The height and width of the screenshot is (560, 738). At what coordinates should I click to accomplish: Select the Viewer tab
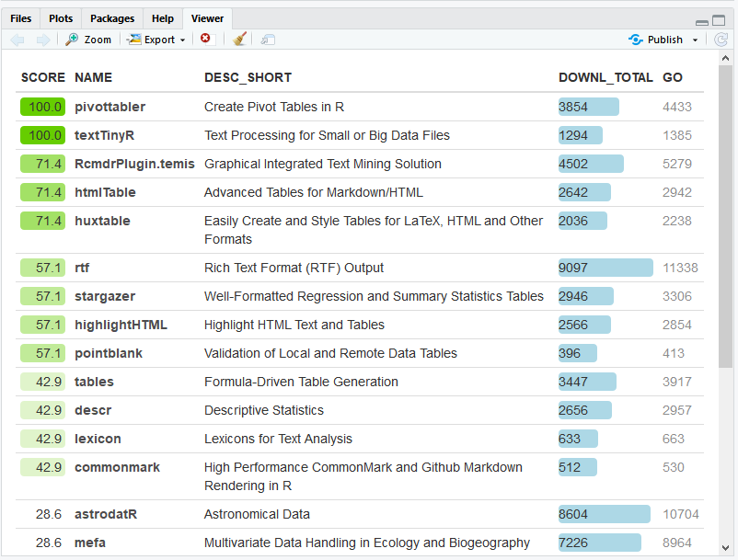tap(207, 18)
